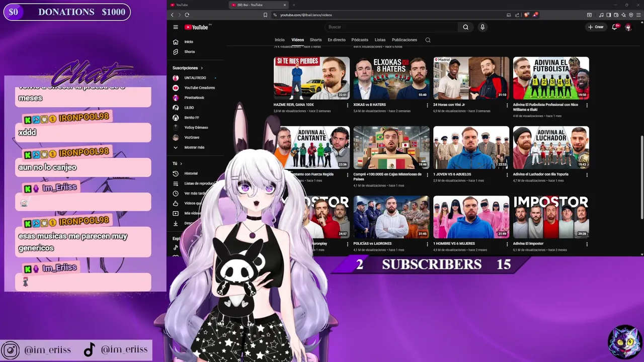Screen dimensions: 644x362
Task: Open more options for 24 Horas con Vini Jr
Action: (x=507, y=106)
